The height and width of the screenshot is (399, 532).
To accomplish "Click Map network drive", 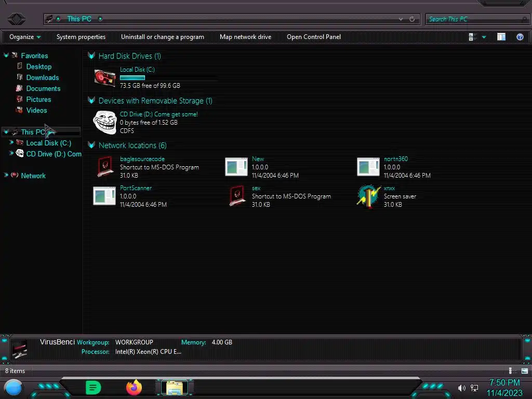I will [x=245, y=37].
